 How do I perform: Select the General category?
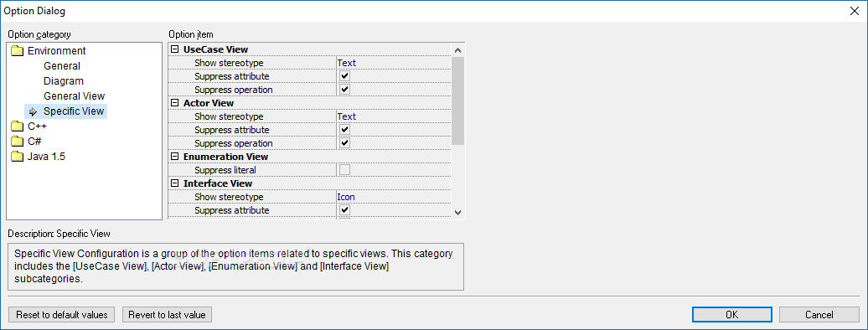click(x=62, y=66)
